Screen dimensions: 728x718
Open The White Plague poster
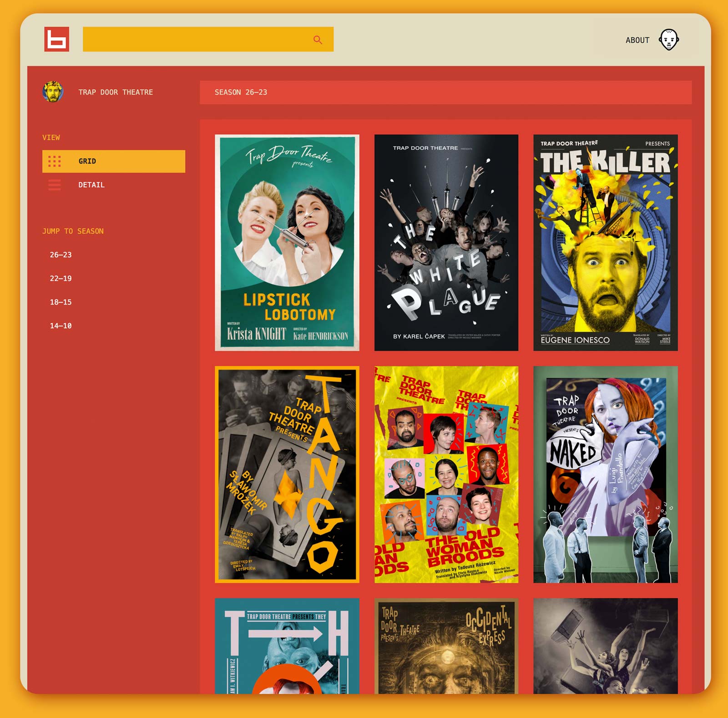pos(446,243)
